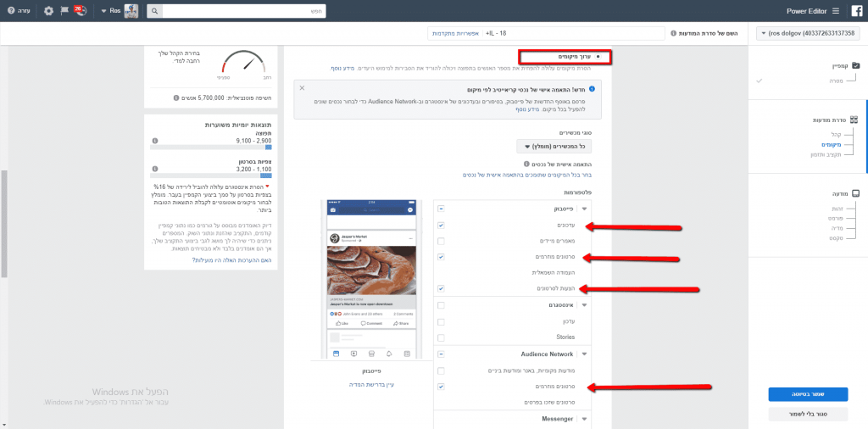868x429 pixels.
Task: Check the מאמרים מיידים instant articles checkbox
Action: [441, 242]
